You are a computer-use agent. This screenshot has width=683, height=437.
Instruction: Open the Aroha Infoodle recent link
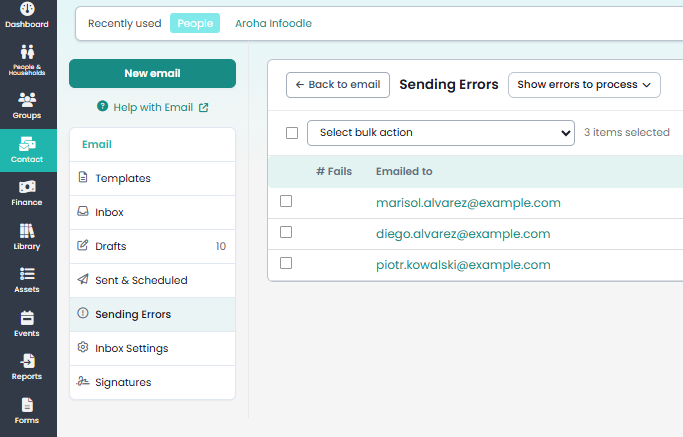point(273,23)
